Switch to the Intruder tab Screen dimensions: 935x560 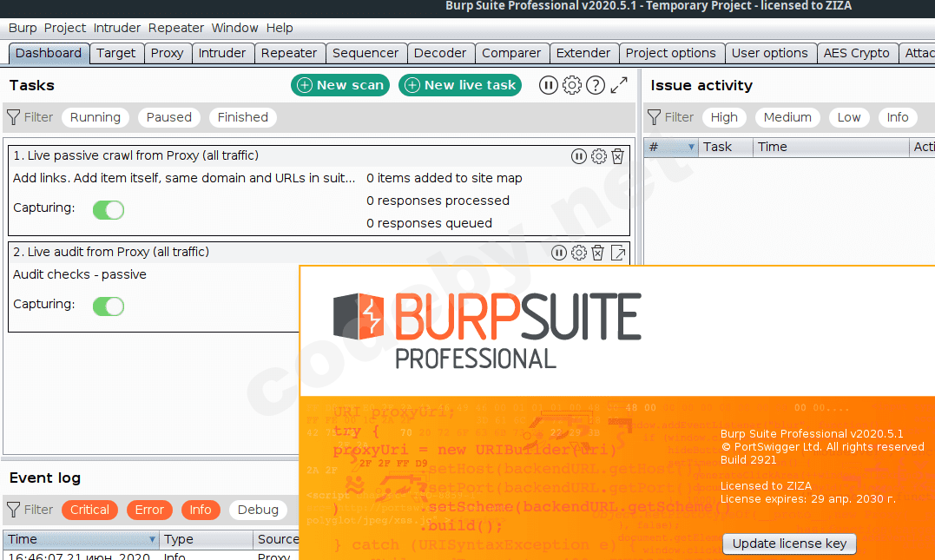[x=222, y=53]
